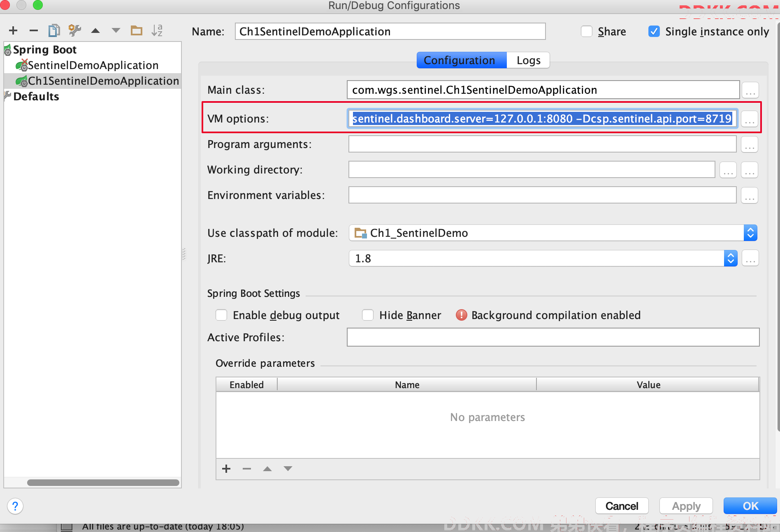Create a new folder for configurations
This screenshot has width=780, height=532.
click(x=136, y=30)
